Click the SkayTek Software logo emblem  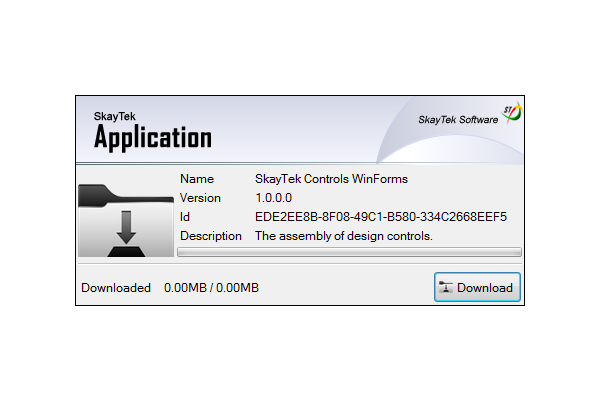(512, 113)
